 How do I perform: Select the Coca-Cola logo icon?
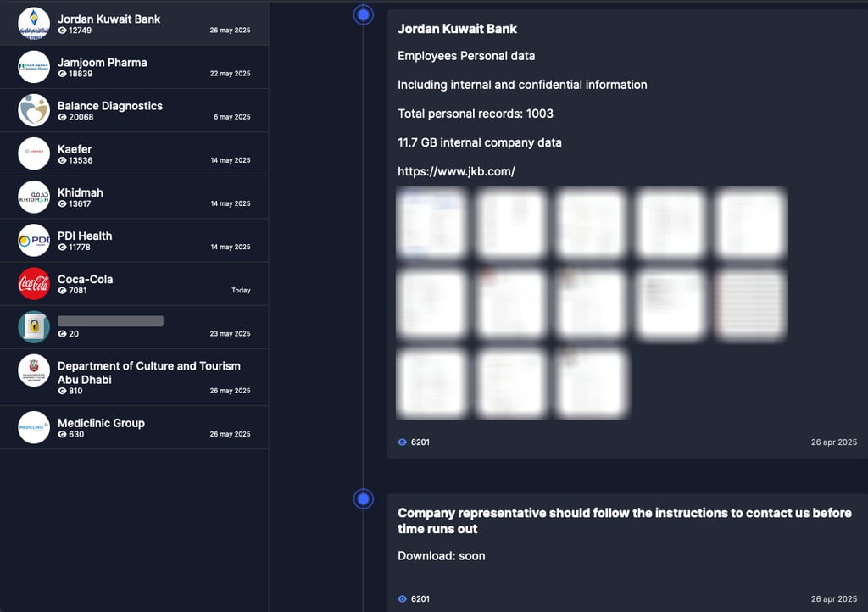[34, 283]
